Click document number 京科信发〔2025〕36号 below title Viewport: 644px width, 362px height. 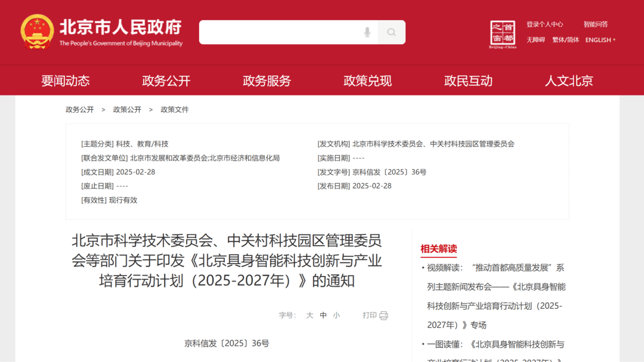(x=227, y=344)
